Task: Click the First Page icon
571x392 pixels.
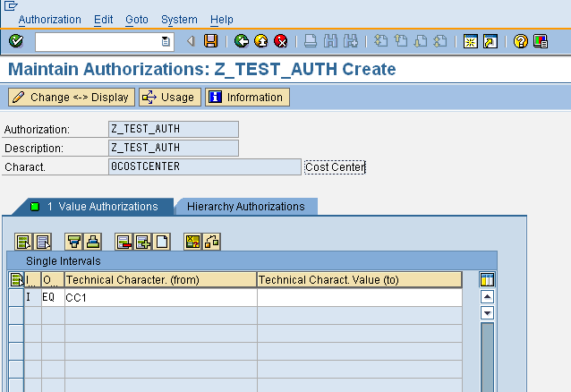Action: (x=381, y=41)
